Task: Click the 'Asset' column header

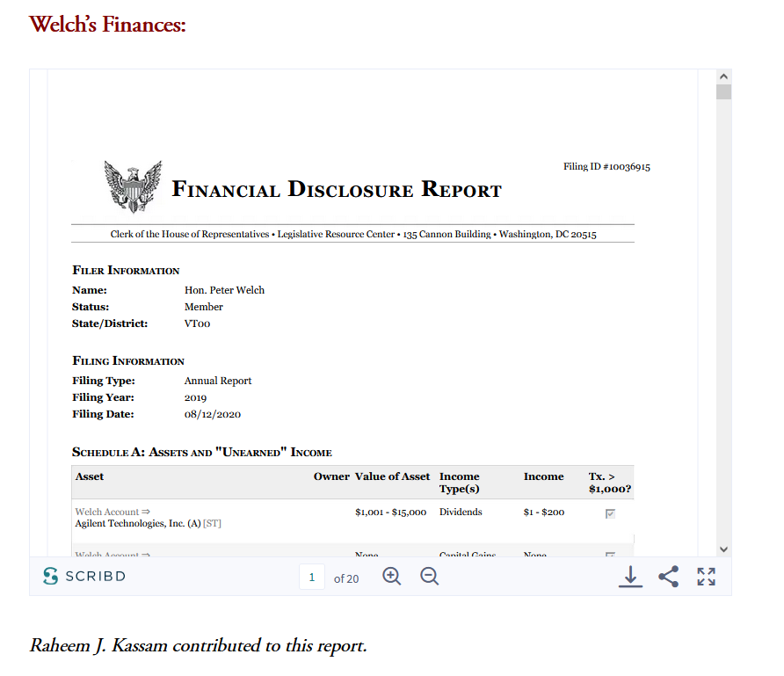Action: [90, 476]
